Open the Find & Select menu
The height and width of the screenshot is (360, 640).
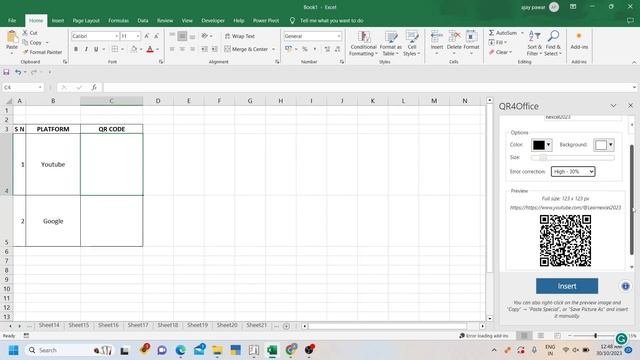pyautogui.click(x=553, y=43)
